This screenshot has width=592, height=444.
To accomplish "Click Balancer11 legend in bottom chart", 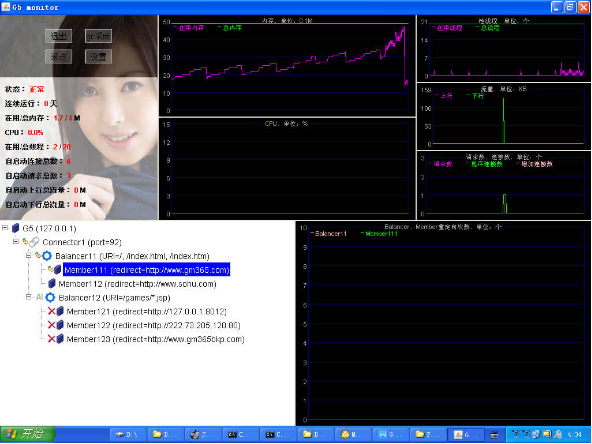I will (x=328, y=234).
